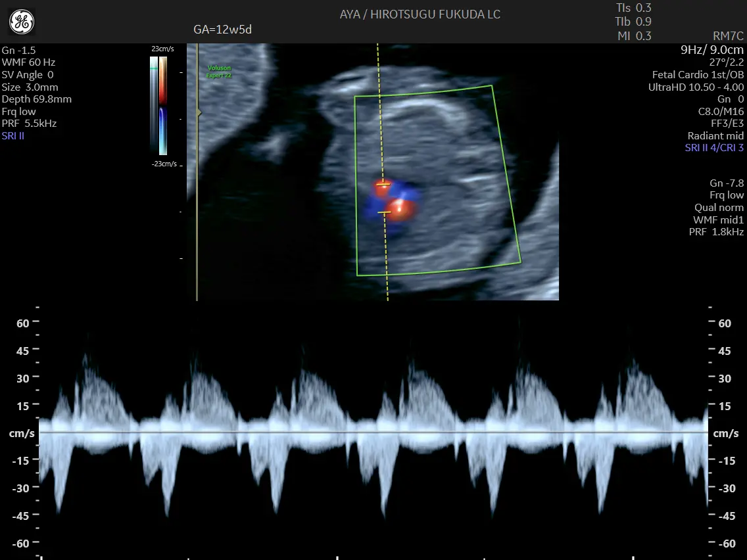The height and width of the screenshot is (560, 747).
Task: Click the grayscale map bar beside the color scale
Action: point(154,106)
